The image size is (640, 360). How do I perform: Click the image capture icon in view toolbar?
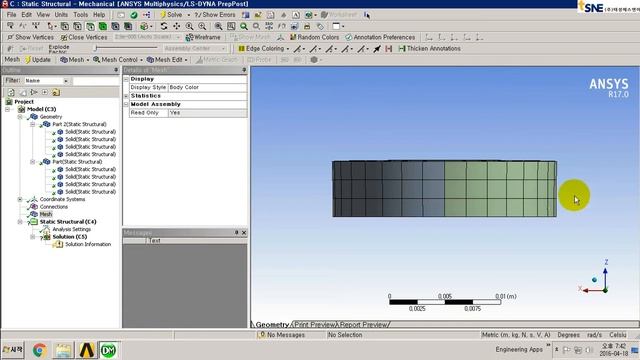[294, 26]
